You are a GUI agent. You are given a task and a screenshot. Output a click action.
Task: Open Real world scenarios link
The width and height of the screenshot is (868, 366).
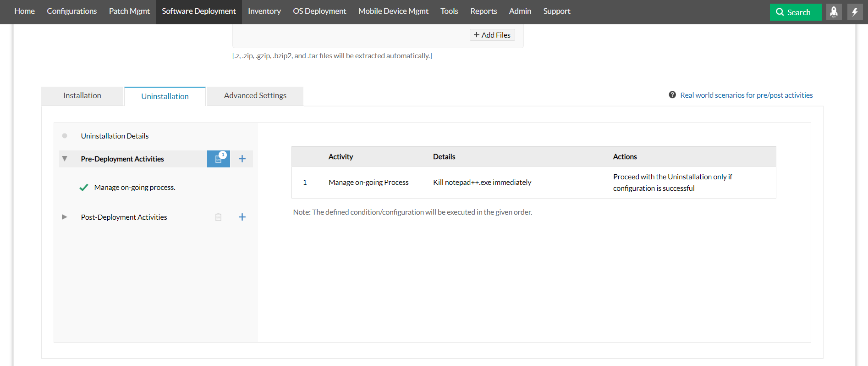(746, 95)
